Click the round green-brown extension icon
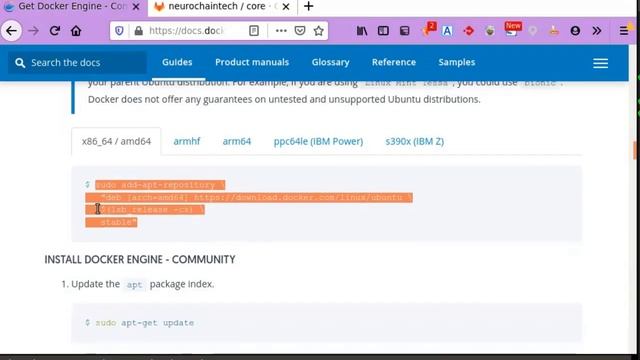 click(x=490, y=31)
